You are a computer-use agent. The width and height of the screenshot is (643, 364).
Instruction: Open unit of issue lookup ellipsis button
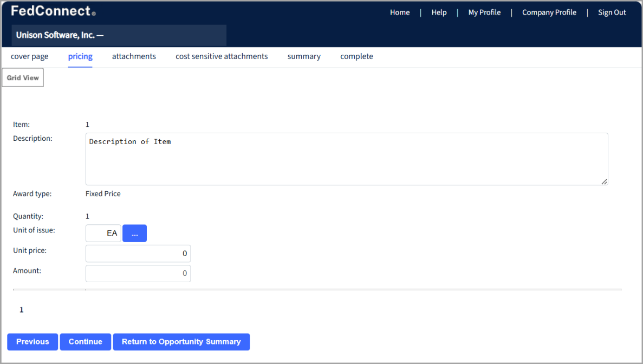coord(134,233)
